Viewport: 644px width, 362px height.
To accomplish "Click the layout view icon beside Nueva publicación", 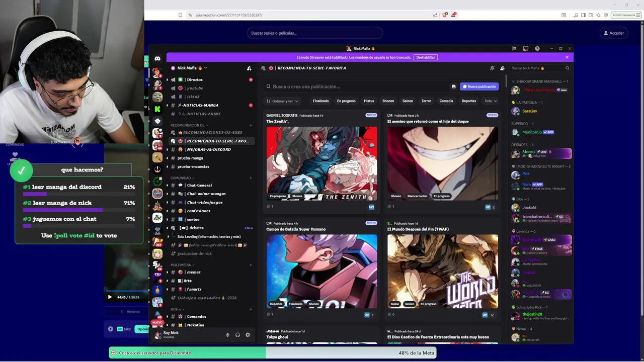I will (453, 86).
